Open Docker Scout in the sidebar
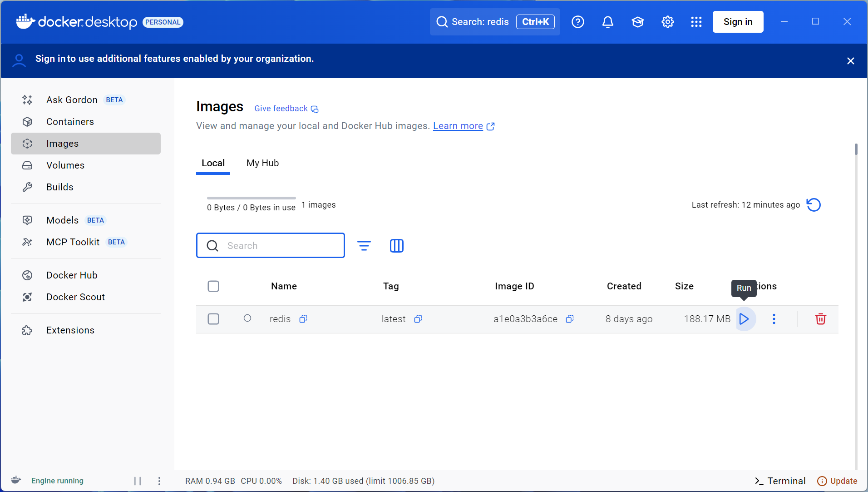The width and height of the screenshot is (868, 492). point(86,297)
